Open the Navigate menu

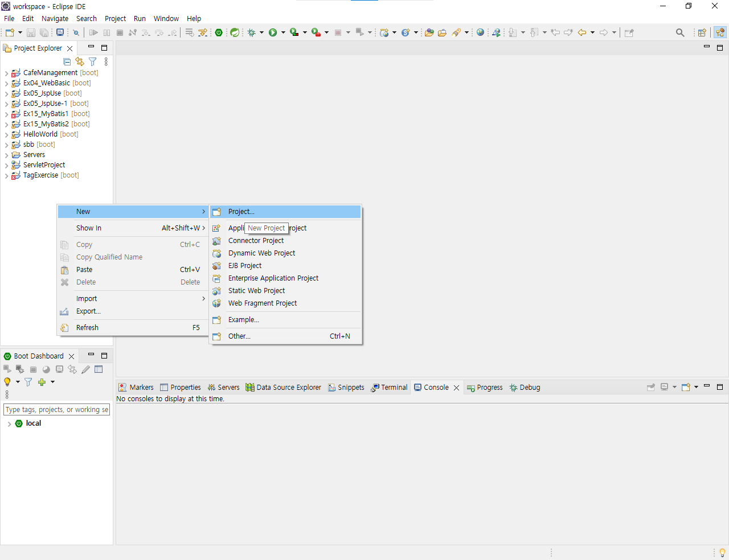click(55, 18)
